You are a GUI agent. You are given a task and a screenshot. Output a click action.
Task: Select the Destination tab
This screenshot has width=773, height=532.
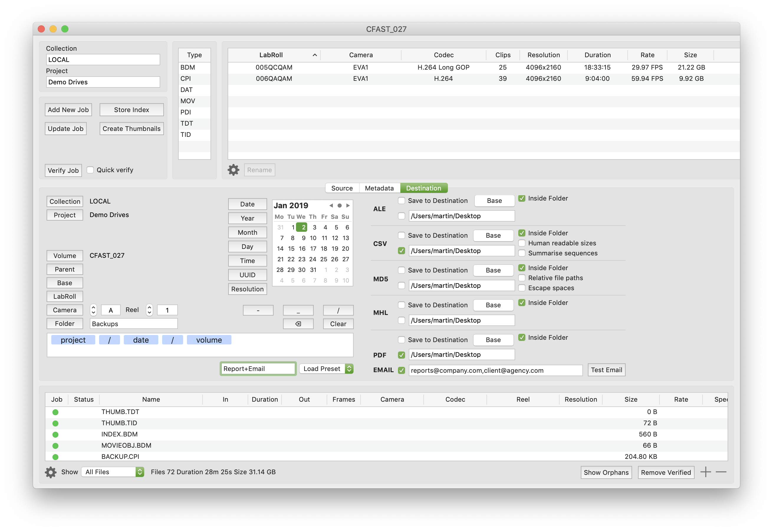(423, 188)
